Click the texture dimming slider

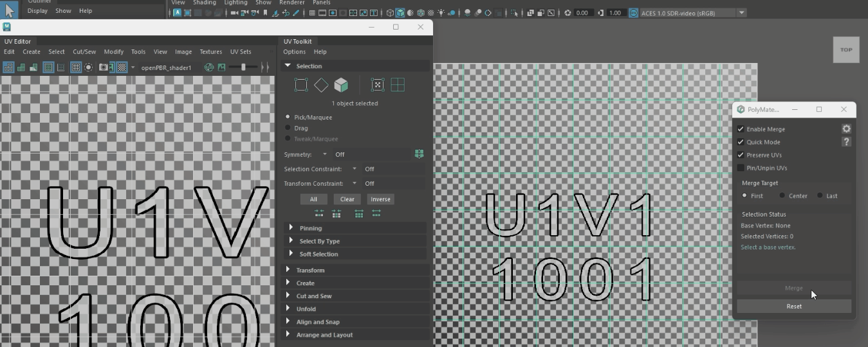click(243, 67)
